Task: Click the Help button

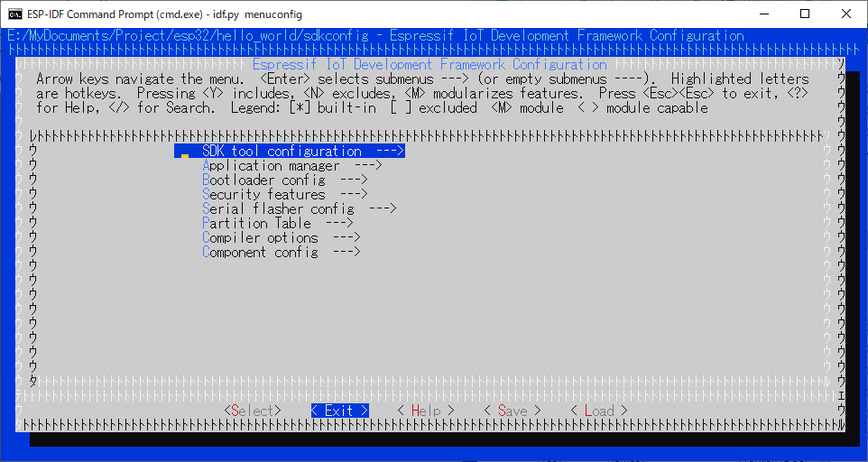Action: (426, 411)
